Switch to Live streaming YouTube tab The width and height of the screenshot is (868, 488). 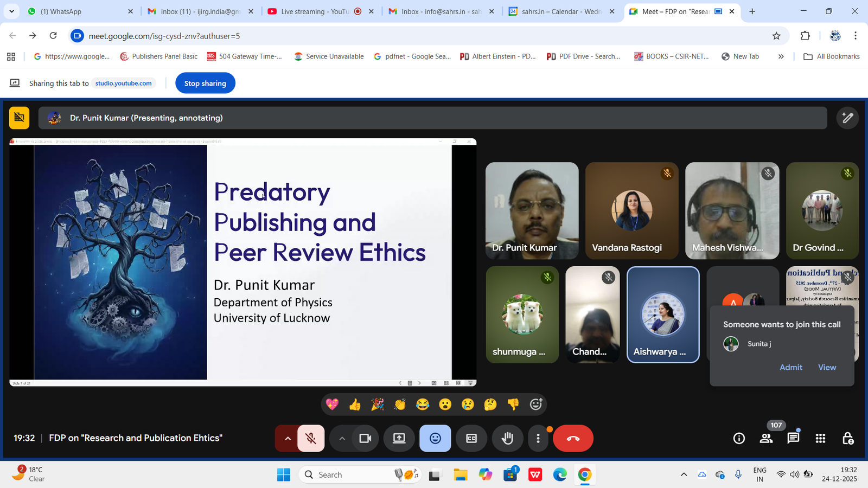pos(315,11)
